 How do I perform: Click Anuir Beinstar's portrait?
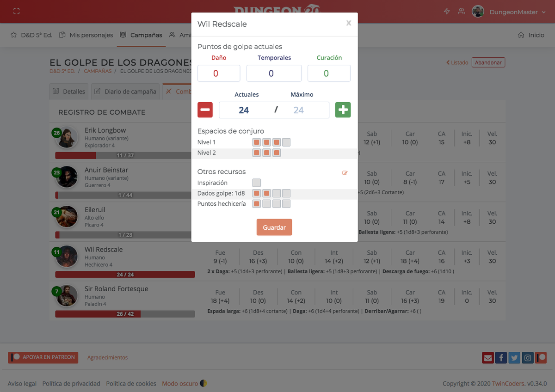[67, 177]
